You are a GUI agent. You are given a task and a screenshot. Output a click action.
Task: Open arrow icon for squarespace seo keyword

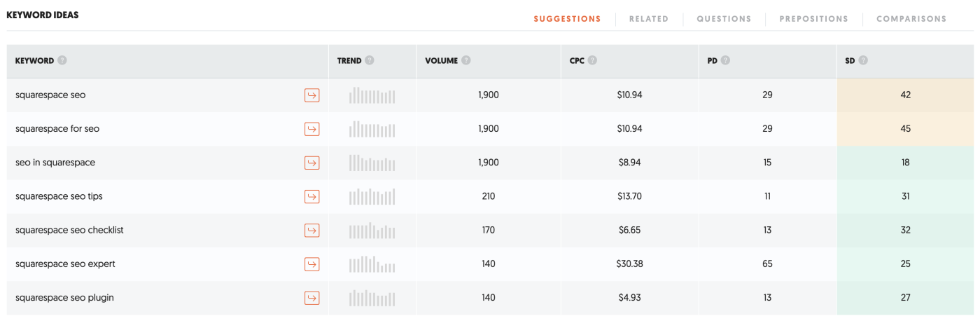tap(311, 95)
